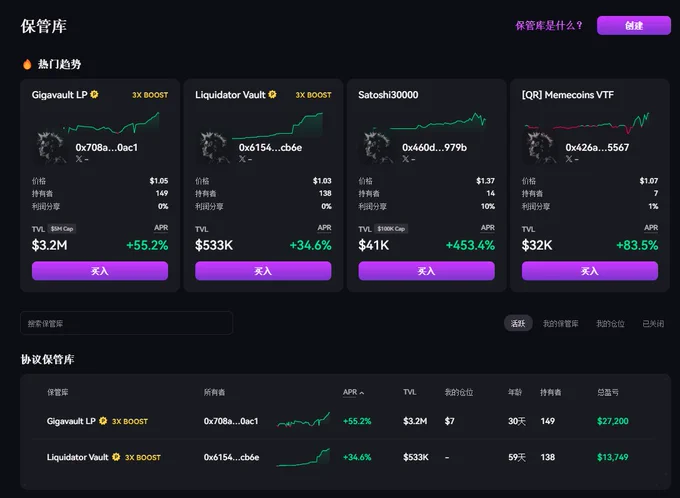
Task: Open Gigavault LP card price chart
Action: click(x=111, y=122)
